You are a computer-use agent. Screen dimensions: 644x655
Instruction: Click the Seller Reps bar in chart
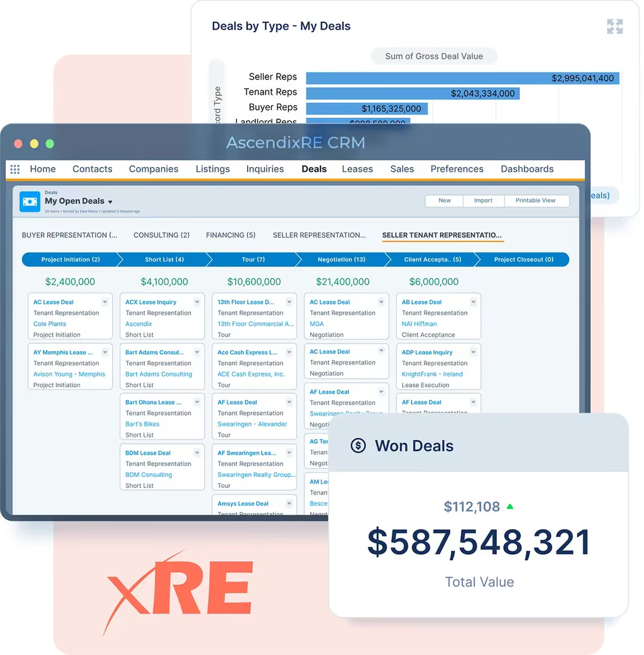(462, 78)
